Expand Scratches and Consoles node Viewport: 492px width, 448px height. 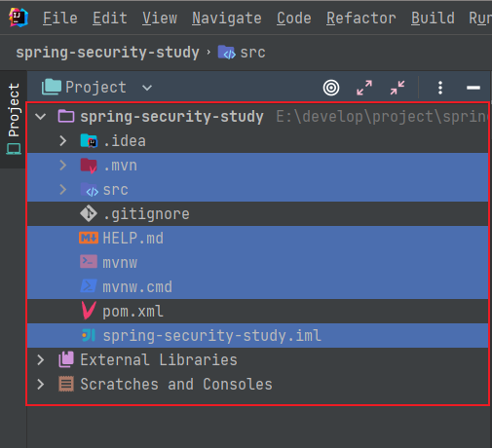(41, 384)
